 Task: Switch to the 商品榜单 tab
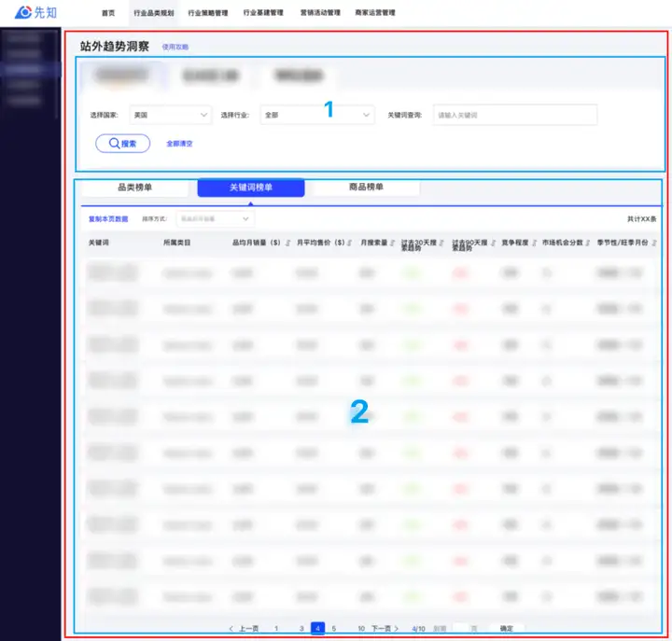366,187
